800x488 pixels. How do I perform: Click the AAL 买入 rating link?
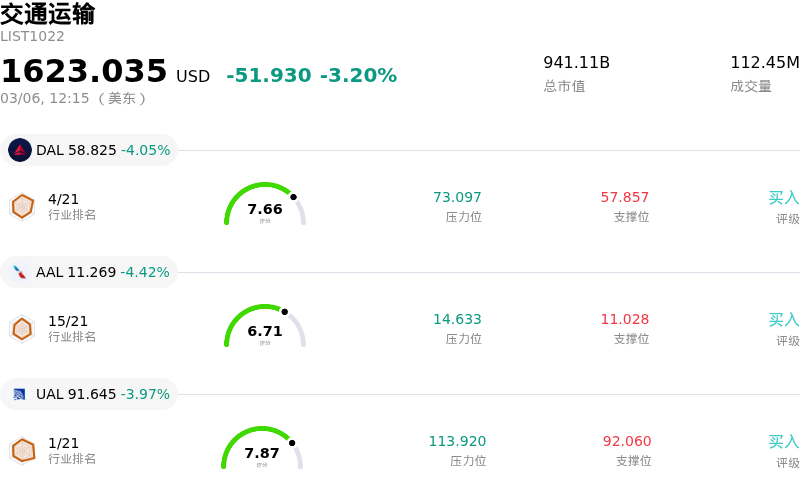pos(783,319)
